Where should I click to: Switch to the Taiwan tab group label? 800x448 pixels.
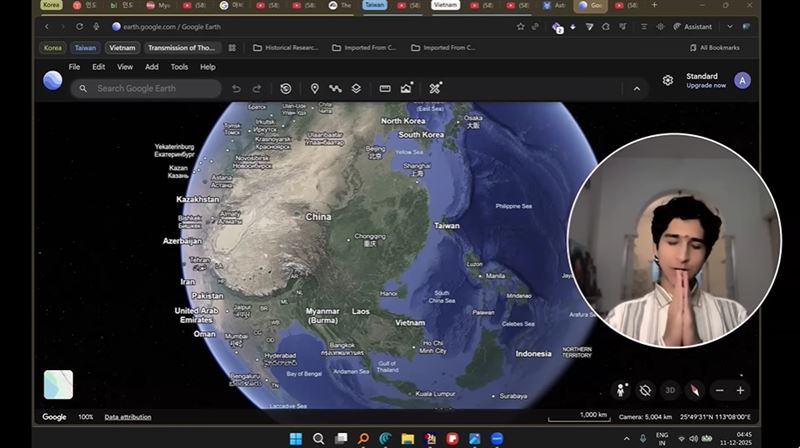(x=374, y=5)
